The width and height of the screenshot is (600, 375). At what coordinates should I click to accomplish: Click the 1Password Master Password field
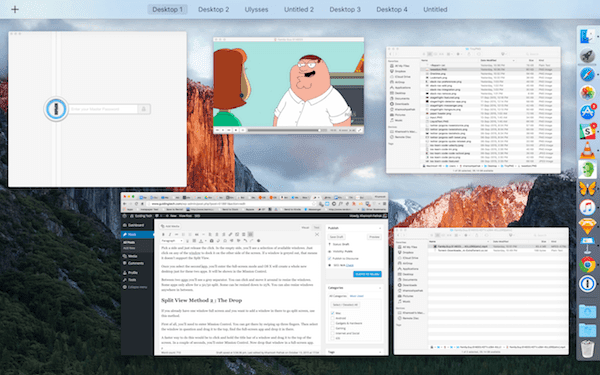(103, 109)
